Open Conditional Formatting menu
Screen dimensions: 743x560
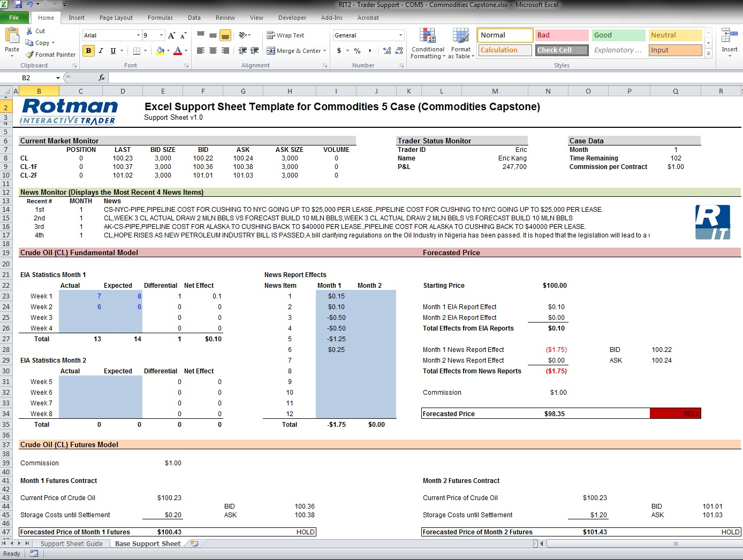428,44
